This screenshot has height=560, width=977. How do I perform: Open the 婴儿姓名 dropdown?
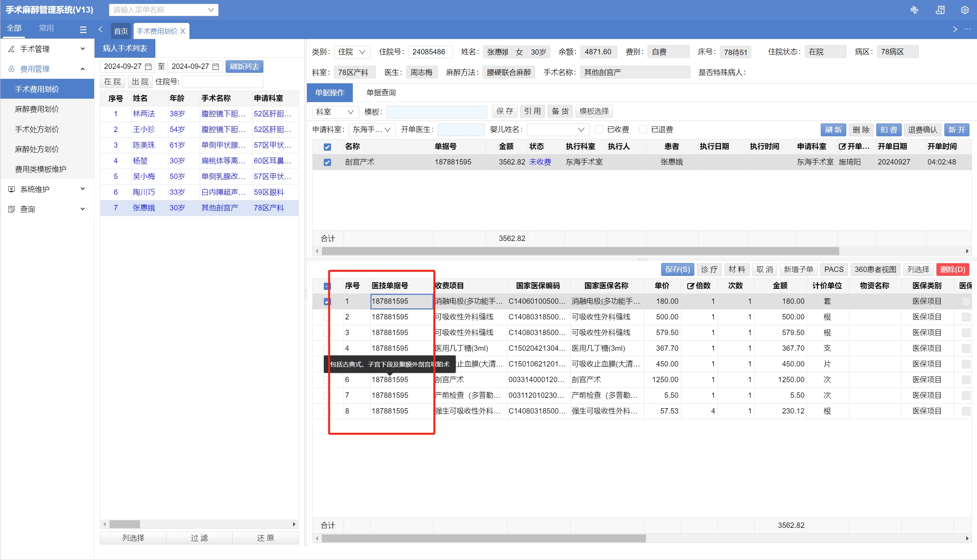coord(558,130)
